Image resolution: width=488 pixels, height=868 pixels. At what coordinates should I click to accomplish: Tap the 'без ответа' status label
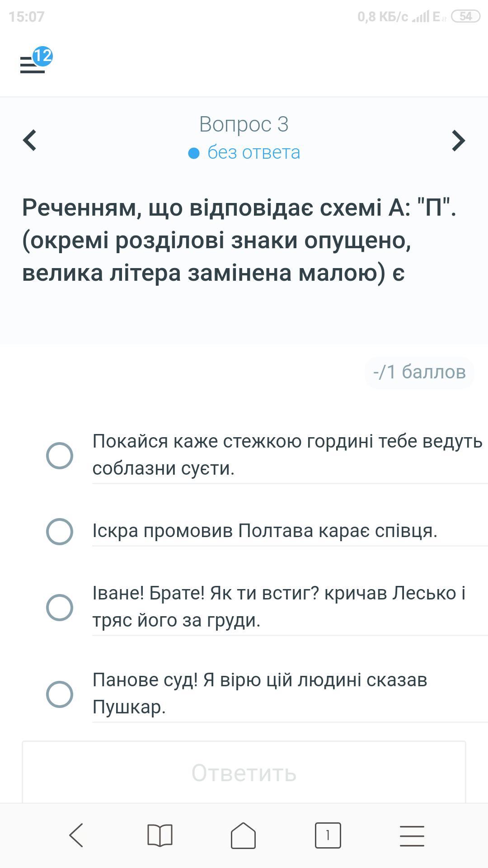tap(253, 153)
